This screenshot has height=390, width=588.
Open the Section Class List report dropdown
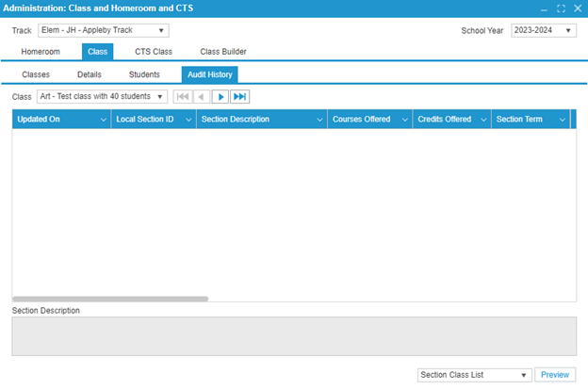pyautogui.click(x=525, y=375)
